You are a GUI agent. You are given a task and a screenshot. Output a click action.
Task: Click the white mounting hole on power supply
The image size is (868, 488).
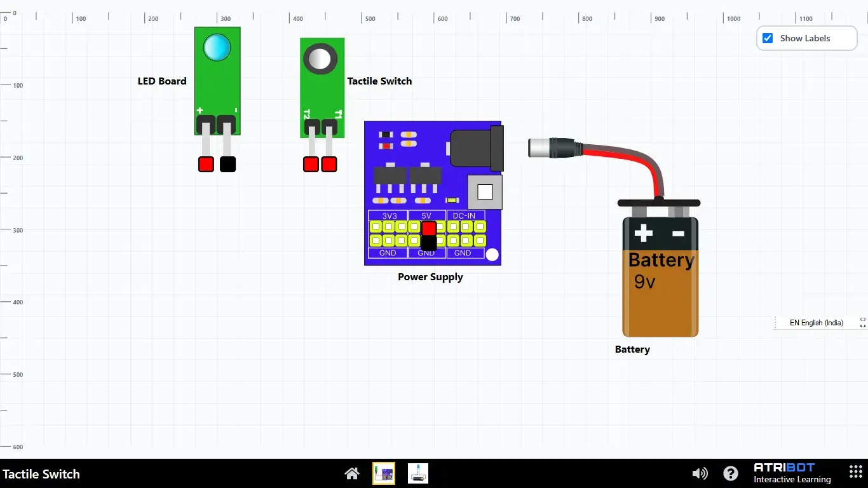coord(492,255)
